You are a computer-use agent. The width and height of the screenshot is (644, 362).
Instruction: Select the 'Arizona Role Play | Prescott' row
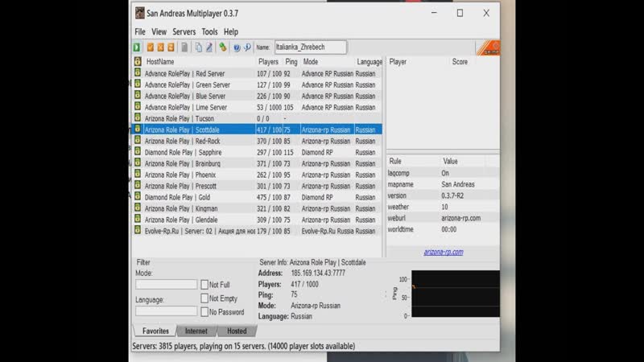coord(257,186)
